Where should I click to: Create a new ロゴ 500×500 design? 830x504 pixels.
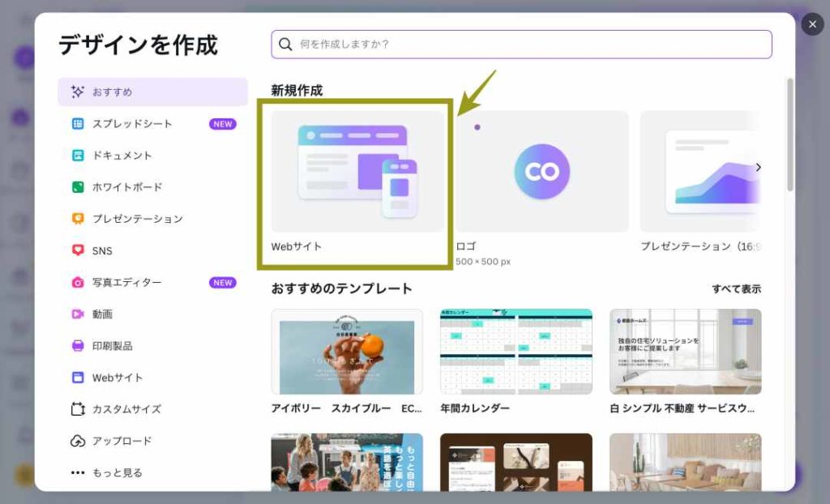(541, 172)
